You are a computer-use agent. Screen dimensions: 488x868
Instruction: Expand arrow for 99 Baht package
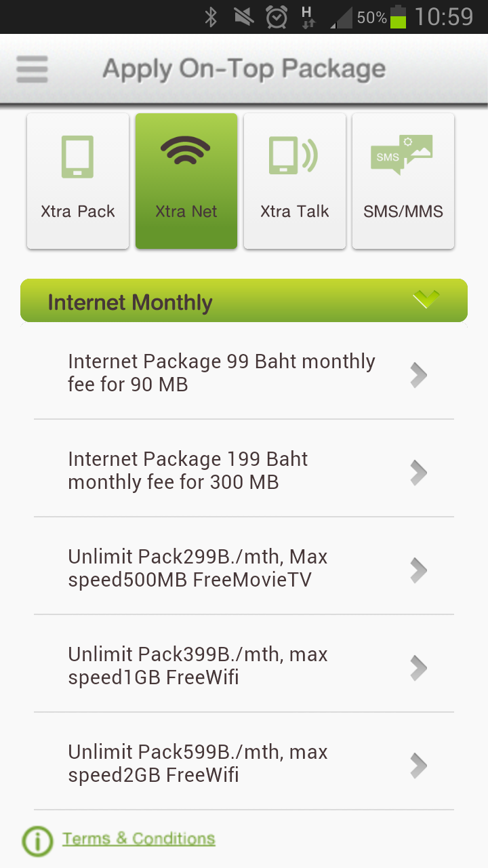click(x=418, y=374)
